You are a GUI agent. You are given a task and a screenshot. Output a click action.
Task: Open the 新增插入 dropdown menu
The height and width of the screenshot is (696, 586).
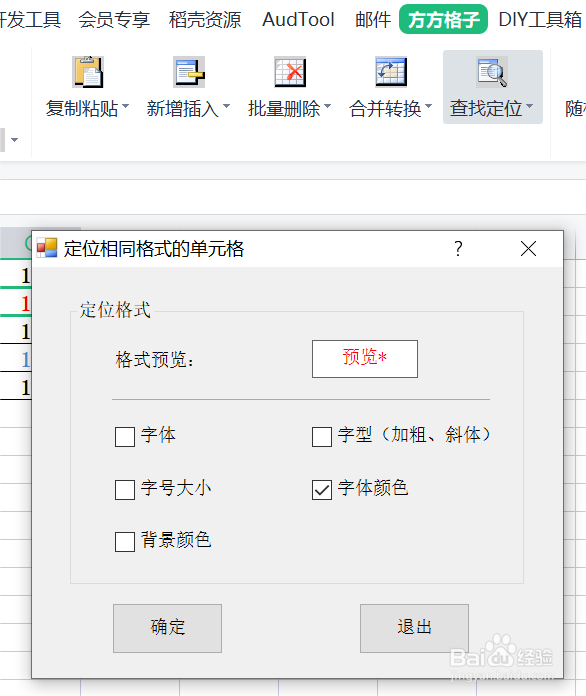click(x=226, y=106)
